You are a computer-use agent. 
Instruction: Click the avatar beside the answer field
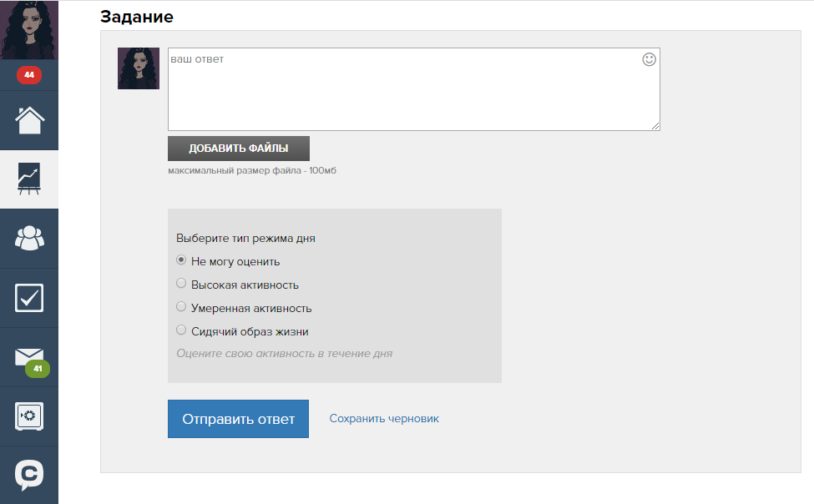(139, 68)
